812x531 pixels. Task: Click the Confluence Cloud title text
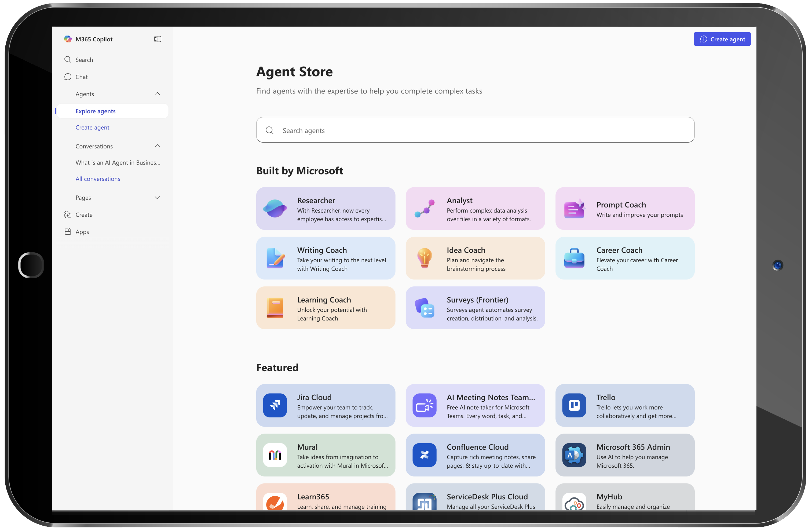click(477, 447)
